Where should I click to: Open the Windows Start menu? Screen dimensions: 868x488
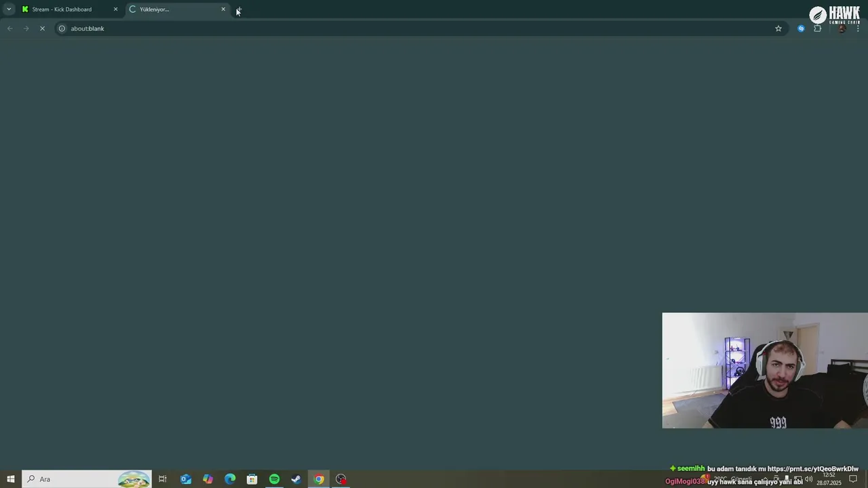click(11, 479)
